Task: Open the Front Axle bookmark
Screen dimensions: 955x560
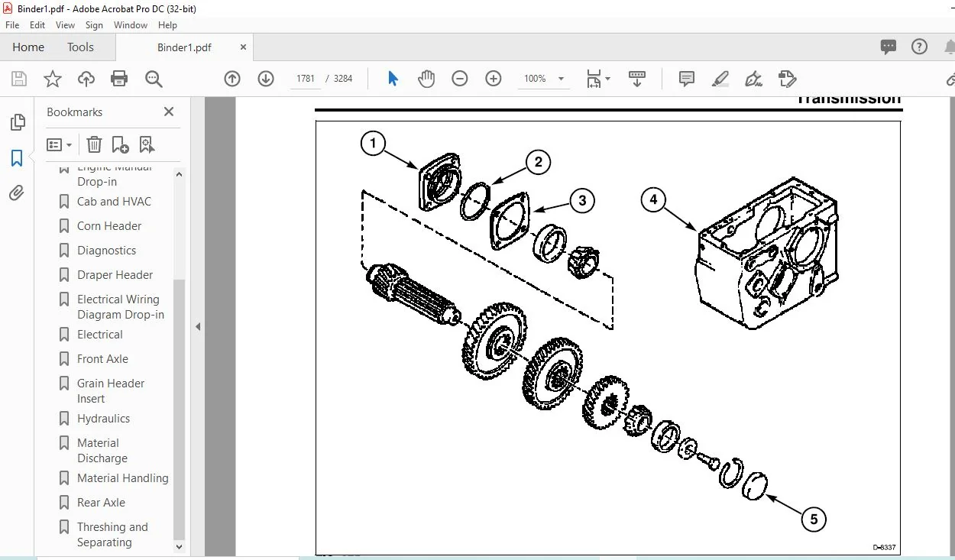Action: (102, 359)
